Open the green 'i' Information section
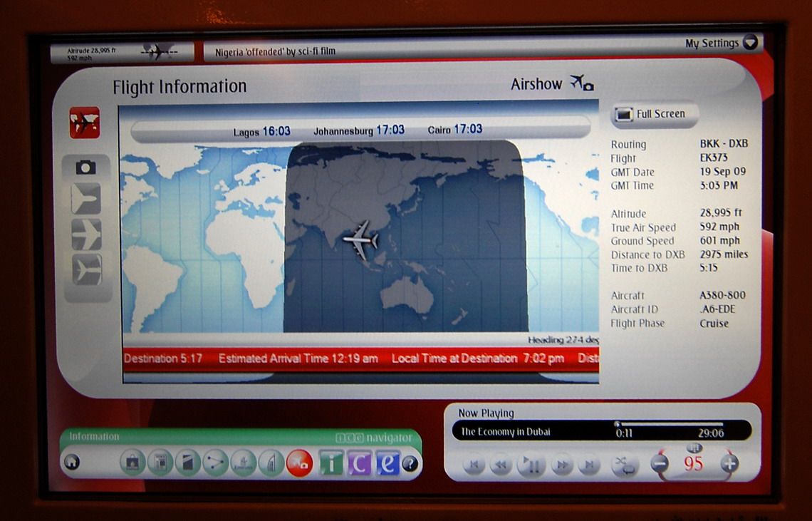 pos(331,463)
